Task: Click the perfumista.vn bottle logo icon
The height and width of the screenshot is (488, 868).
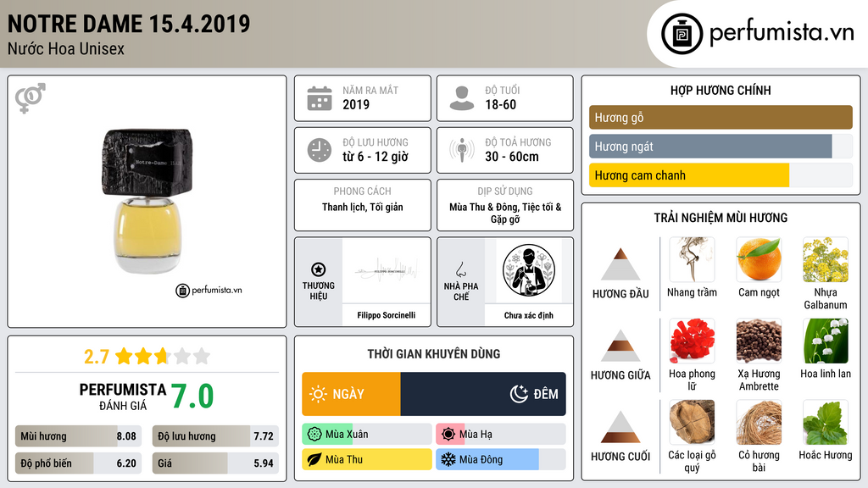Action: coord(682,34)
